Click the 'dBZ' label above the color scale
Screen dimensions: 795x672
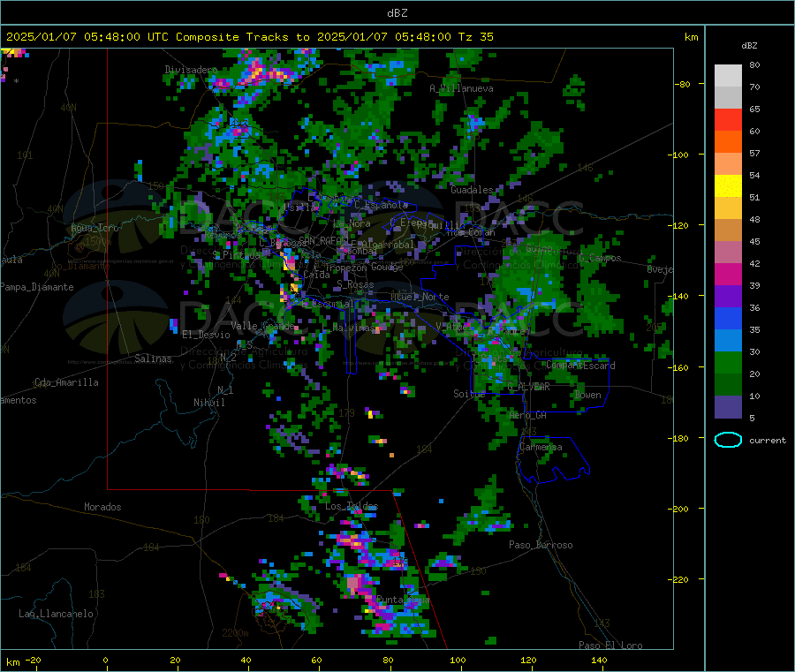click(749, 46)
